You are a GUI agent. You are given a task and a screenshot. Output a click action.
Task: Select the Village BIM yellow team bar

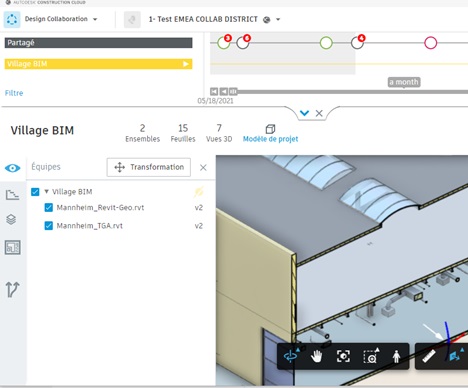pyautogui.click(x=98, y=64)
